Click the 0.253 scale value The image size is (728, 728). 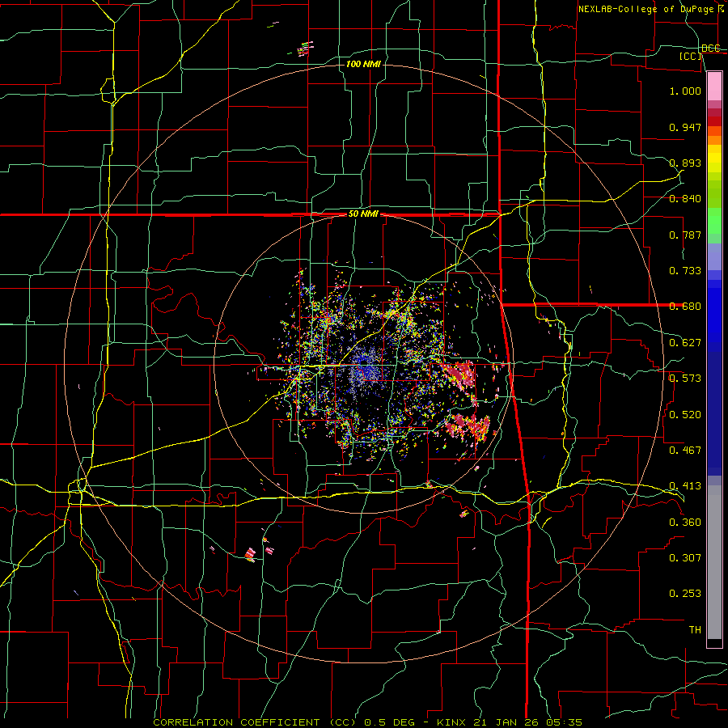pyautogui.click(x=685, y=594)
